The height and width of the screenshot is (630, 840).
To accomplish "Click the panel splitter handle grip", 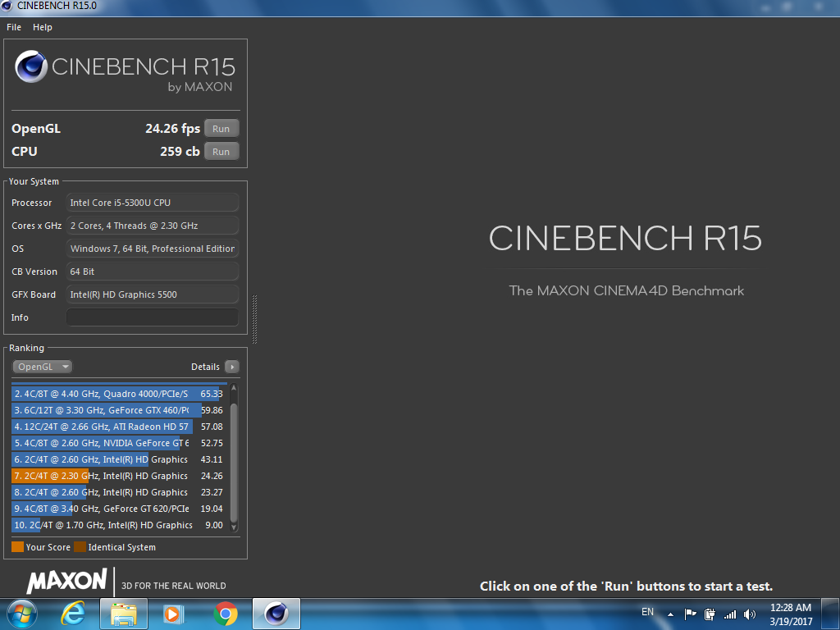I will tap(254, 319).
